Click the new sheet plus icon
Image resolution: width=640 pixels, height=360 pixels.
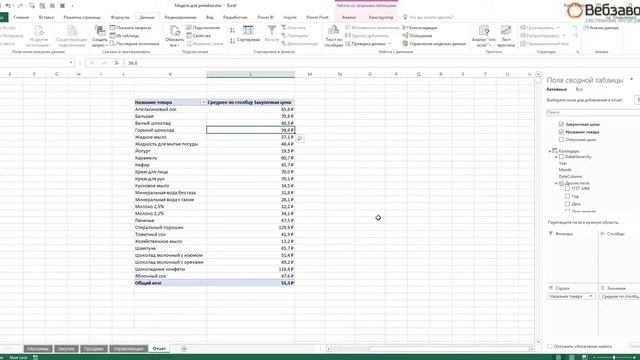(x=184, y=349)
